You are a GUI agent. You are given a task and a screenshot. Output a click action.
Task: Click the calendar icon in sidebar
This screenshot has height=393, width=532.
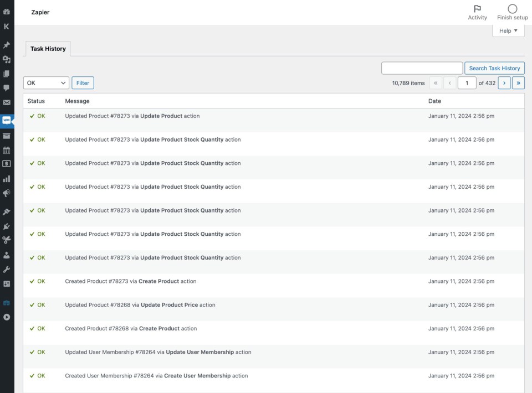7,150
